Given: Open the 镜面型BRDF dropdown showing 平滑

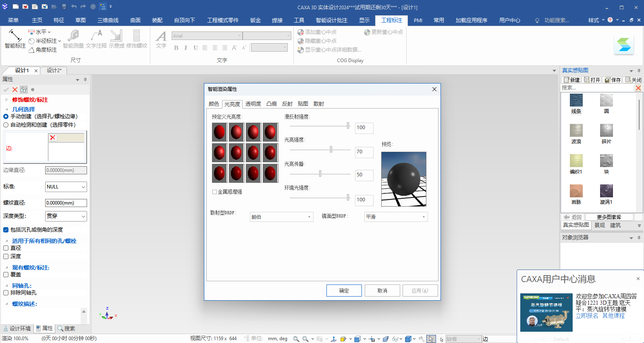Looking at the screenshot, I should point(396,217).
